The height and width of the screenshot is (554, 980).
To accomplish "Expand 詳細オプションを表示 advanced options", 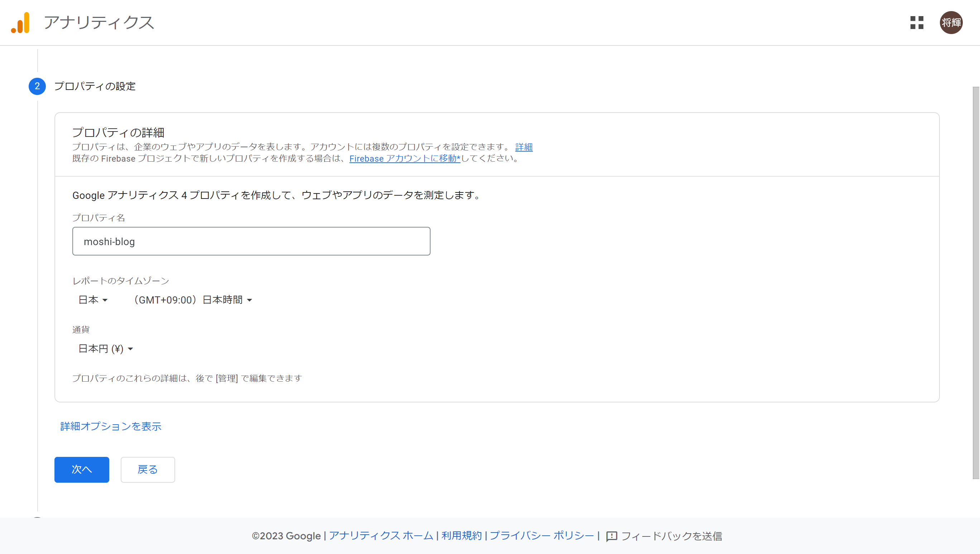I will click(110, 426).
